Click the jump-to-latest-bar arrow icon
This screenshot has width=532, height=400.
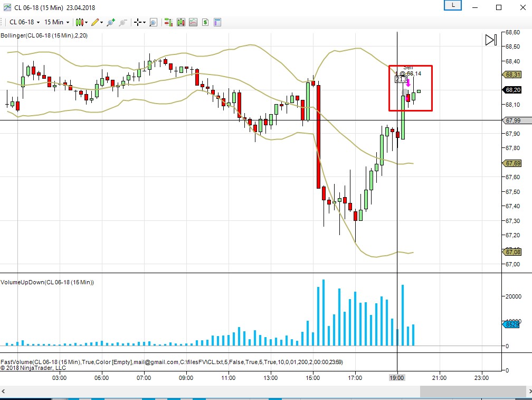(x=491, y=40)
